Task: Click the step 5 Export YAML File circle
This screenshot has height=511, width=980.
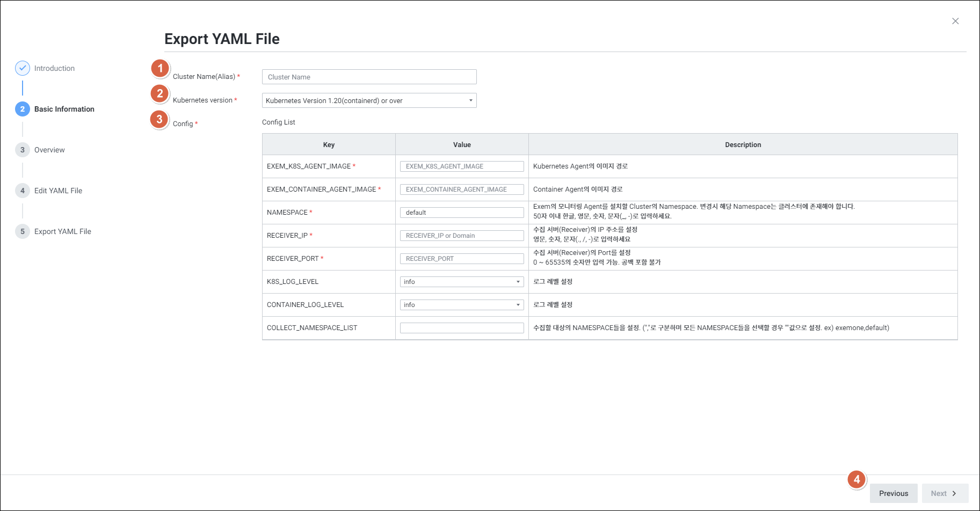Action: 23,231
